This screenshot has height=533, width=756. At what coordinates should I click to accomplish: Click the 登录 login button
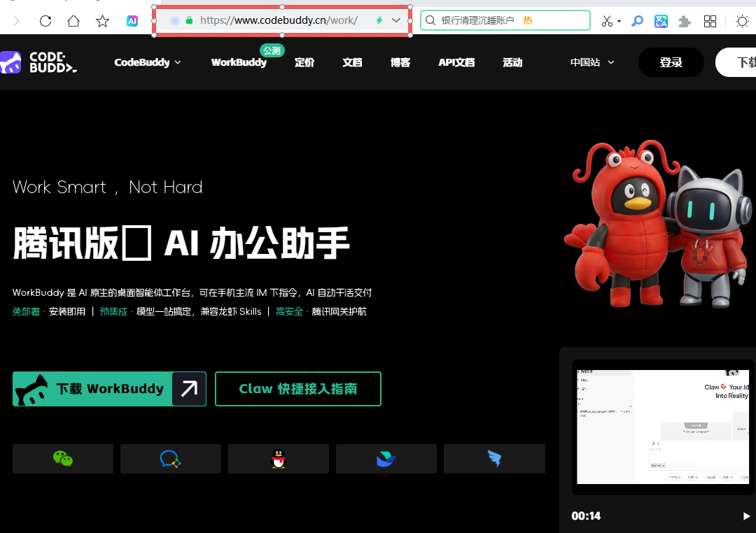(671, 62)
